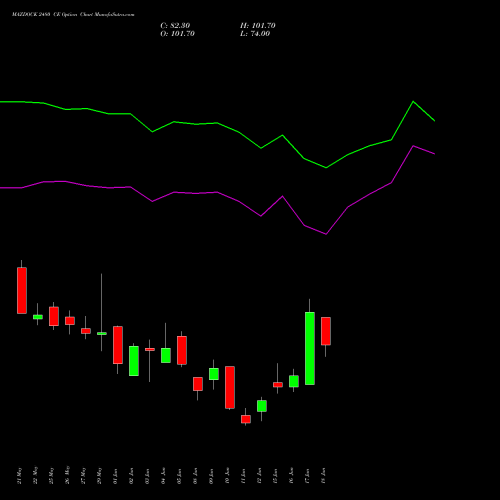Select the low value L: 74.00
Viewport: 500px width, 500px height.
(x=255, y=34)
